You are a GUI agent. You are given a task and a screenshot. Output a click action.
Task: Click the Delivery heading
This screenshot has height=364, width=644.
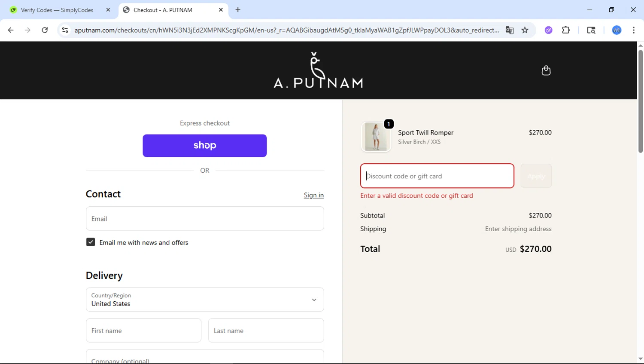point(104,275)
